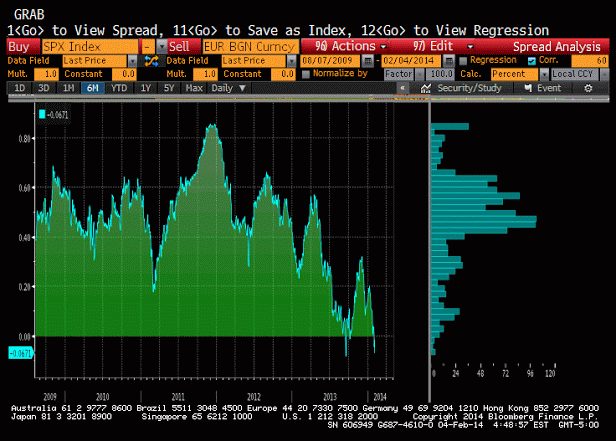Click the Buy button
Viewport: 616px width, 441px height.
pos(24,47)
